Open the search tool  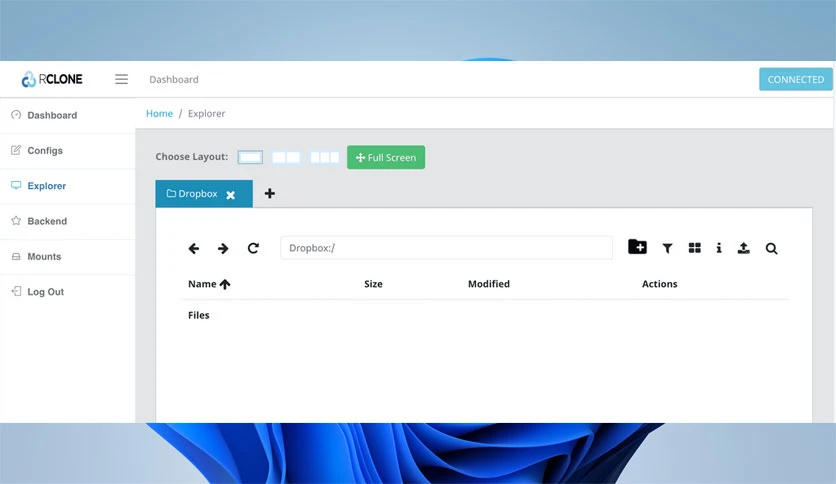pos(771,248)
